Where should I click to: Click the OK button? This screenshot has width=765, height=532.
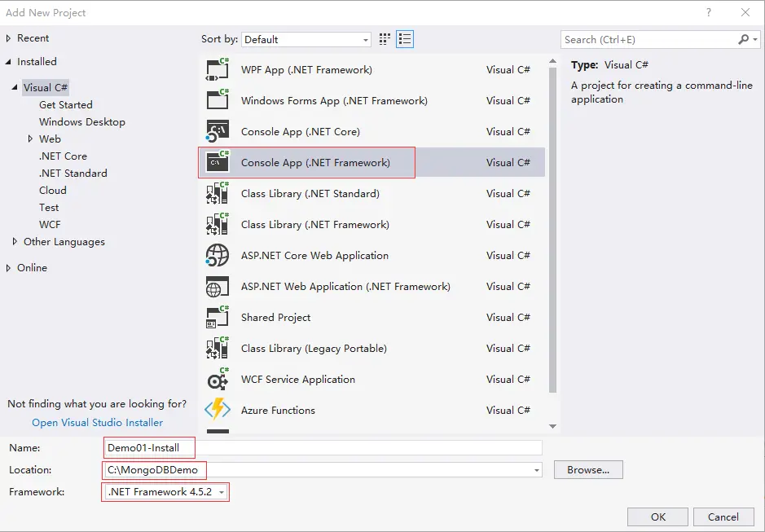[x=657, y=517]
